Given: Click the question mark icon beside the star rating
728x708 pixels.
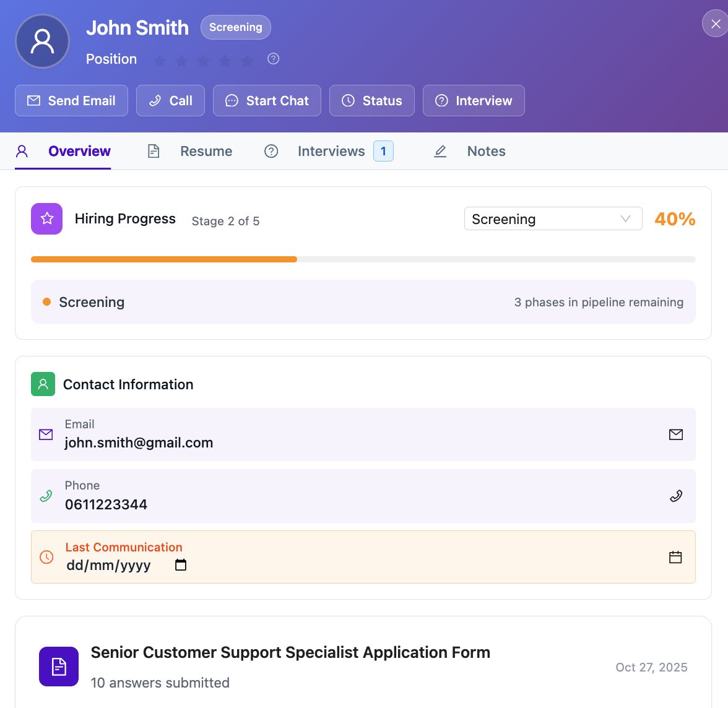Looking at the screenshot, I should pos(273,59).
